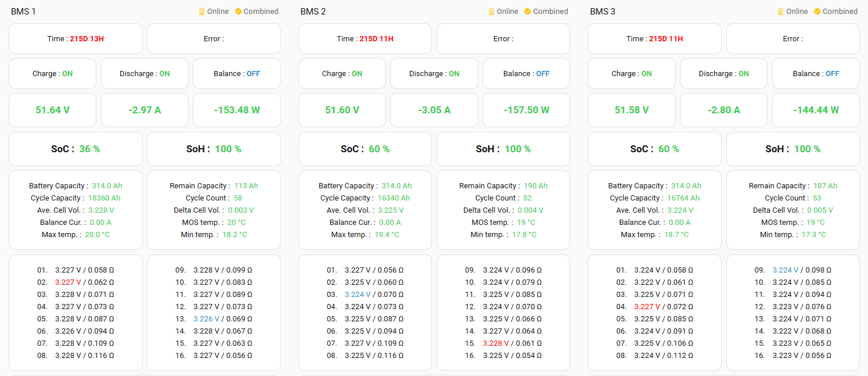Toggle the Charge ON status in BMS 1
This screenshot has height=376, width=868.
tap(67, 74)
